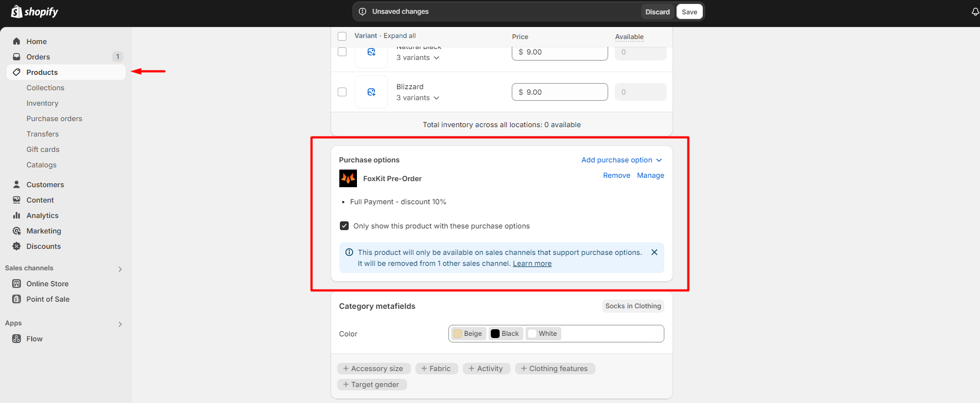This screenshot has width=980, height=403.
Task: Expand Natural Black 3 variants list
Action: point(418,58)
